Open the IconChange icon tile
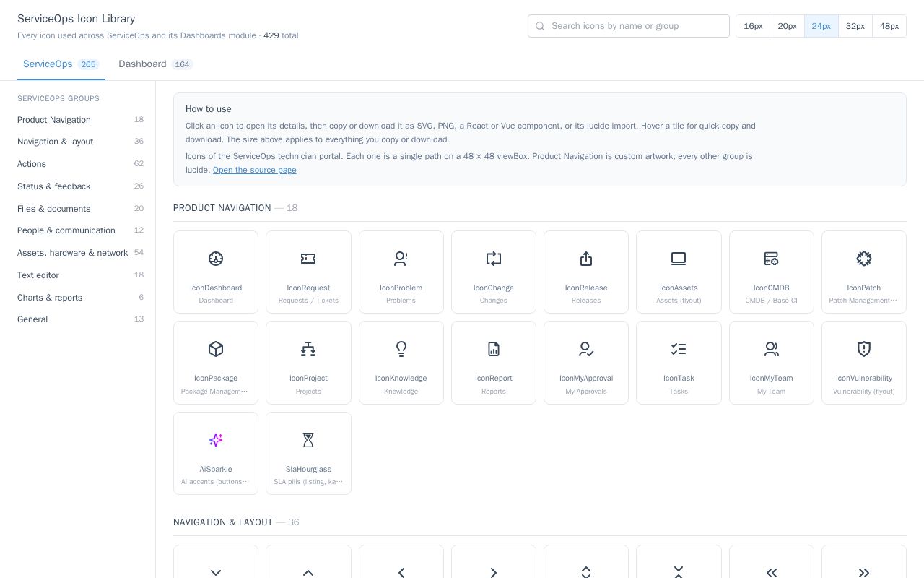 (494, 272)
